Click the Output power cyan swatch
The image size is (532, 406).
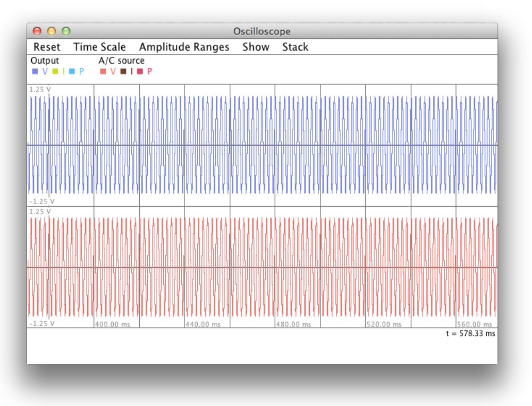(72, 71)
